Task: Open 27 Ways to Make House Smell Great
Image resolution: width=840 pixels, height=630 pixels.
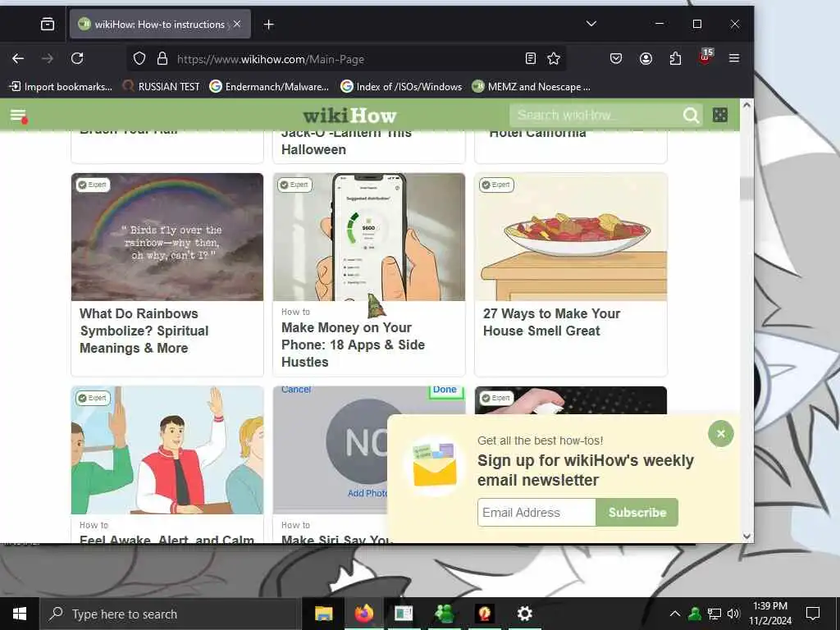Action: 552,322
